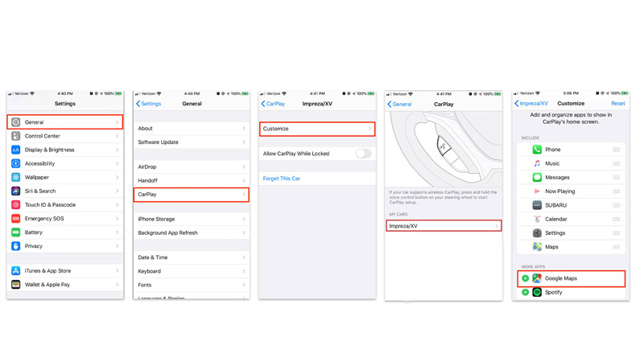This screenshot has height=362, width=644.
Task: Tap the Control Center icon
Action: point(15,136)
